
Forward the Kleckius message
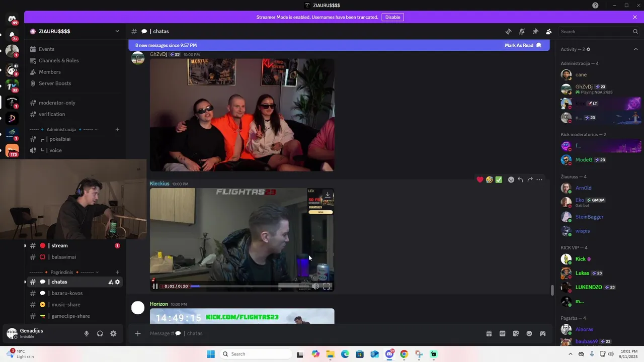pos(530,179)
